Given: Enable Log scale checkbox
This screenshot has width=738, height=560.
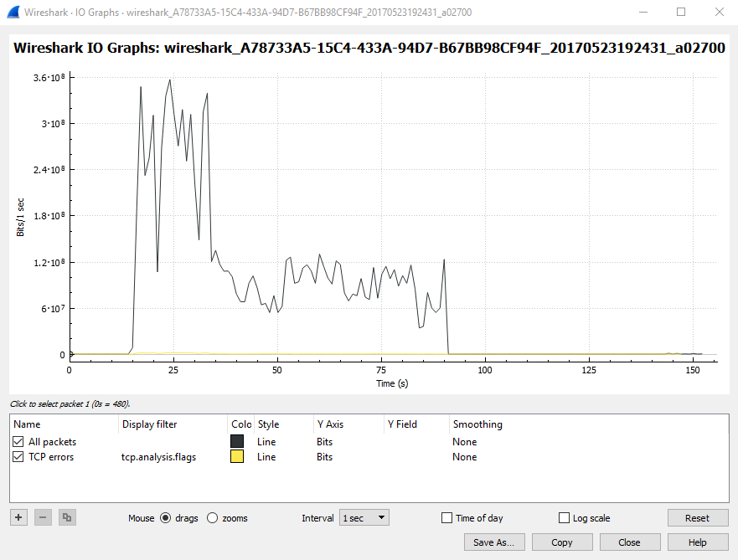Looking at the screenshot, I should pyautogui.click(x=564, y=517).
